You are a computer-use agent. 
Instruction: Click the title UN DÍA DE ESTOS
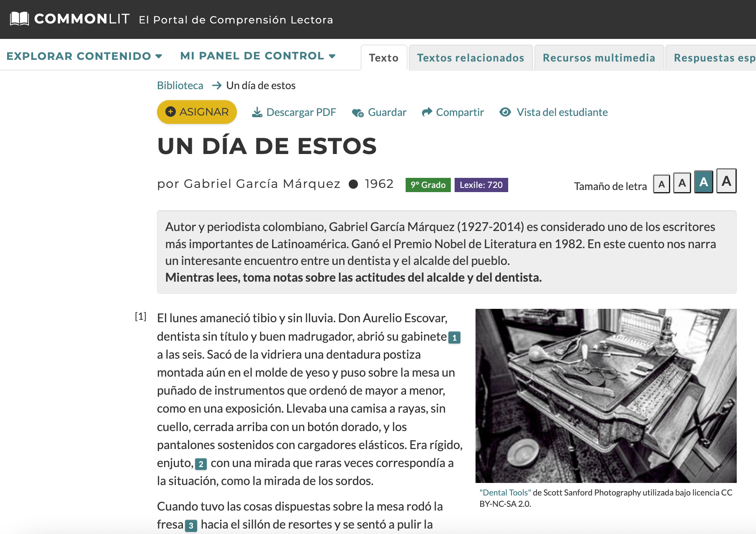267,146
